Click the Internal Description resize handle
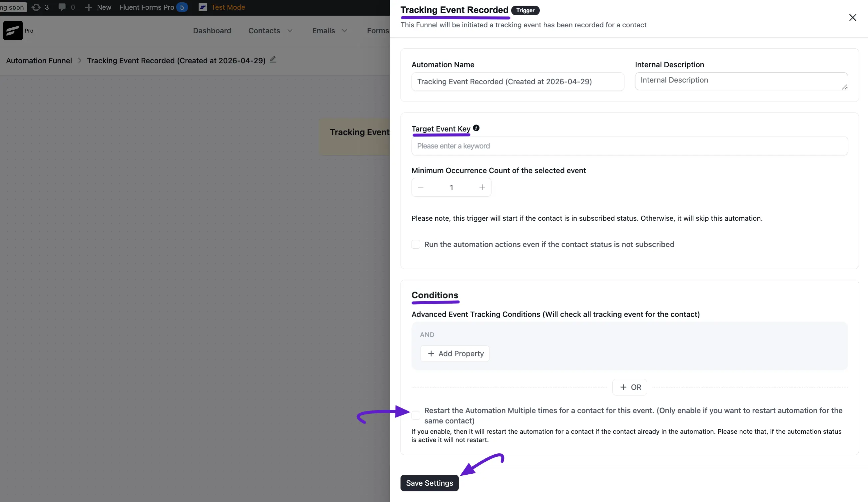The width and height of the screenshot is (868, 502). tap(844, 87)
